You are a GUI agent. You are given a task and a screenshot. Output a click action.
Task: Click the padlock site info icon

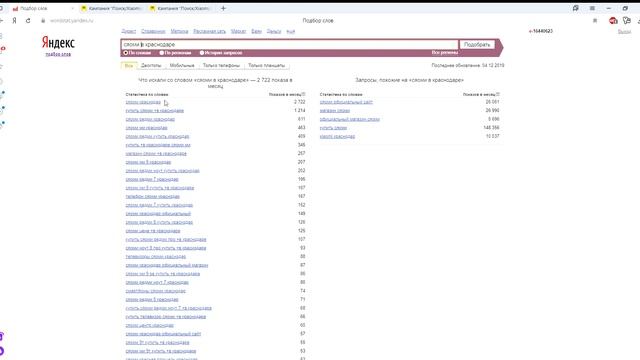[43, 20]
